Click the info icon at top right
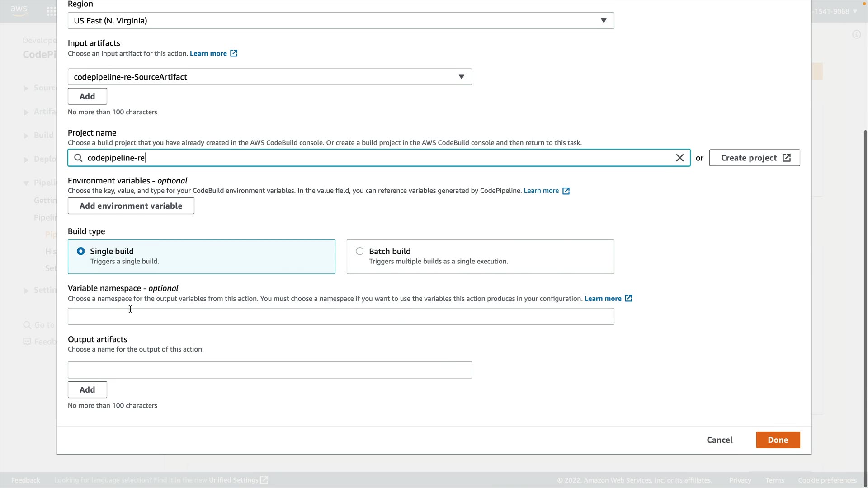 coord(856,35)
